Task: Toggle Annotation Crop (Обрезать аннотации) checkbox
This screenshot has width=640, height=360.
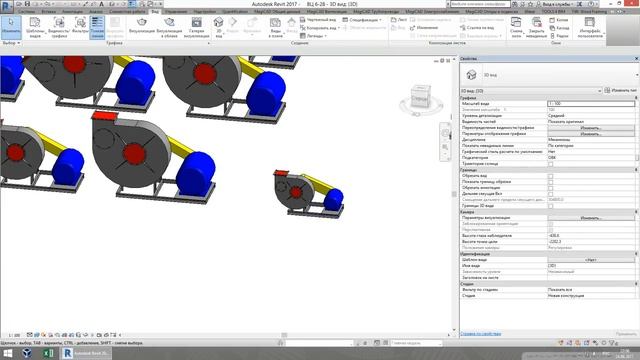Action: (x=551, y=188)
